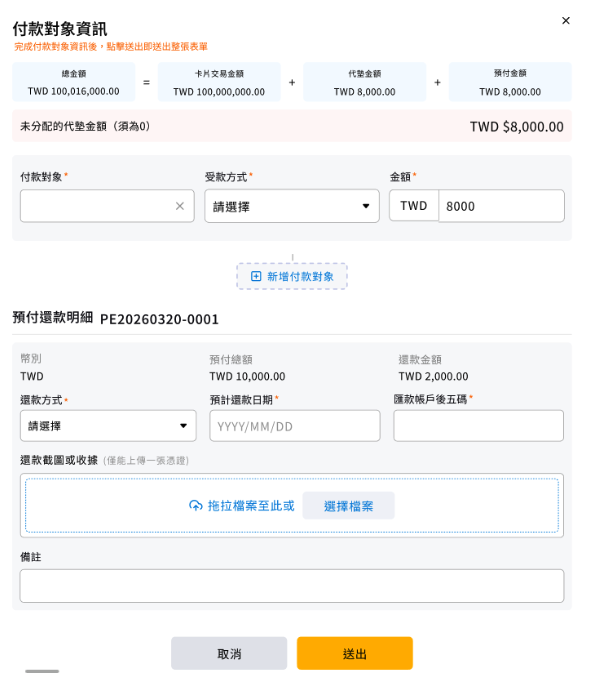Click into the 備註 text field
Image resolution: width=589 pixels, height=673 pixels.
click(x=292, y=586)
